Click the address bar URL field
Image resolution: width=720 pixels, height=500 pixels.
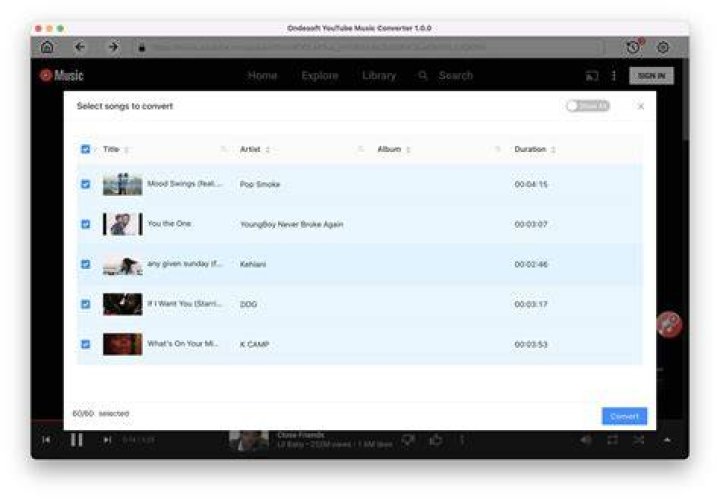pos(370,47)
